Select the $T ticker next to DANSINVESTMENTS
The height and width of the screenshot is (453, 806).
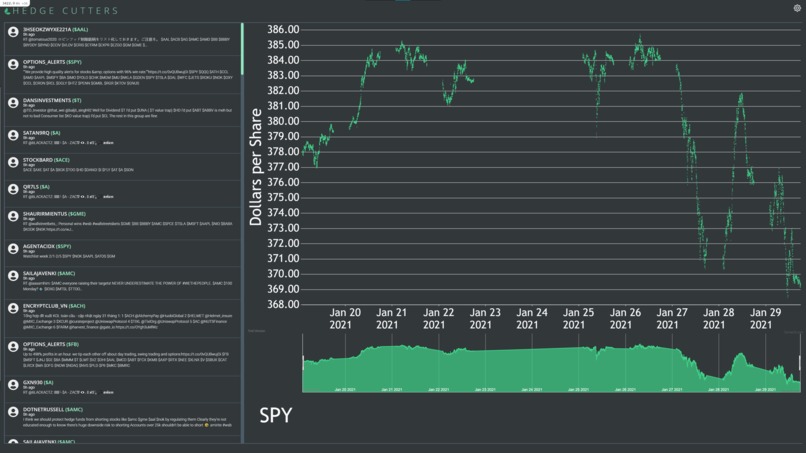coord(77,101)
